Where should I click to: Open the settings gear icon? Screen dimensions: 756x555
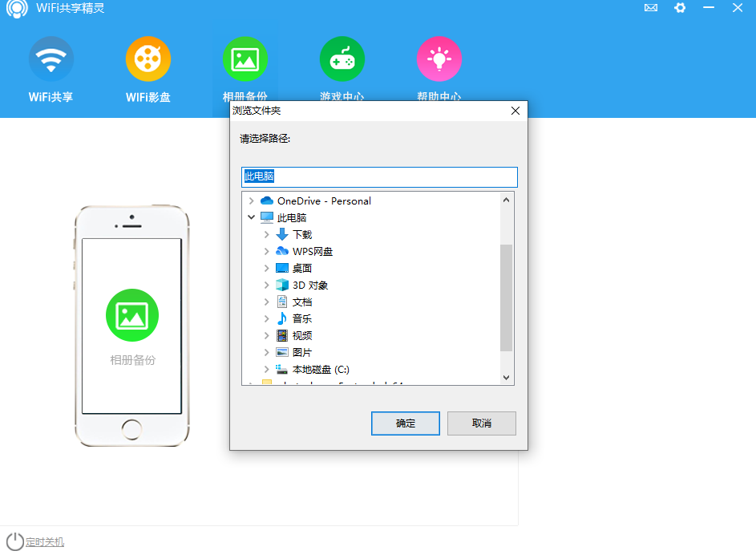click(x=680, y=8)
